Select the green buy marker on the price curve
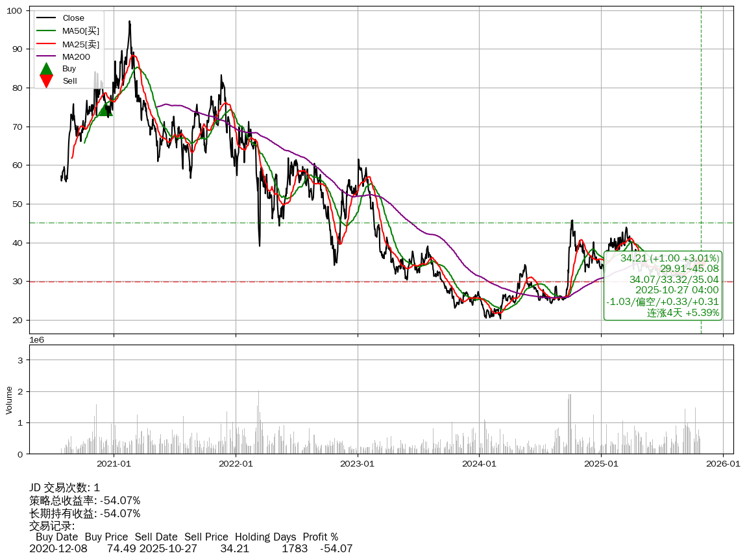The image size is (747, 560). tap(105, 109)
